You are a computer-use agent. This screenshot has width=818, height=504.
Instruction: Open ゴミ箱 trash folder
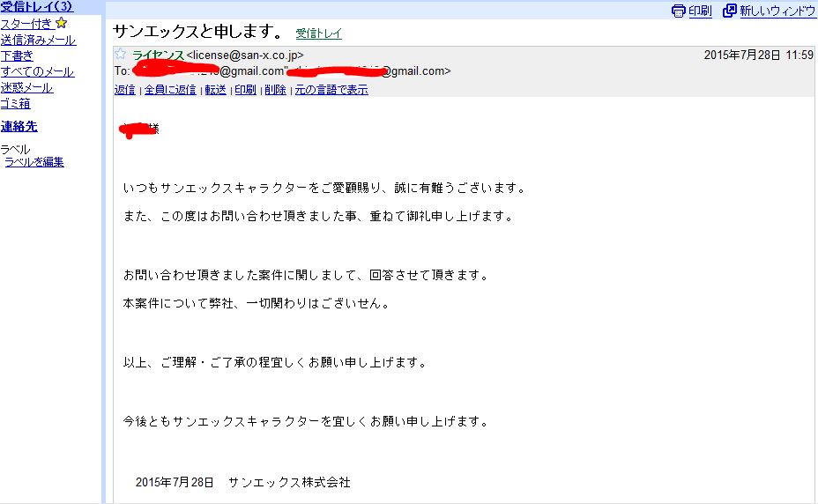(x=16, y=103)
